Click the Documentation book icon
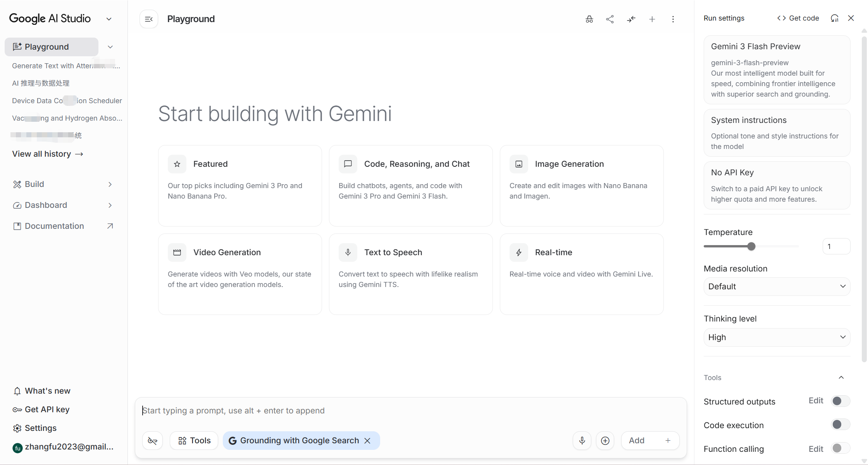868x465 pixels. click(17, 226)
